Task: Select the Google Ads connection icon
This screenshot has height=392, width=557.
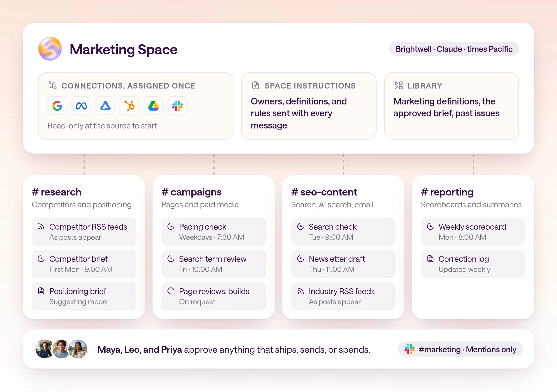Action: 105,106
